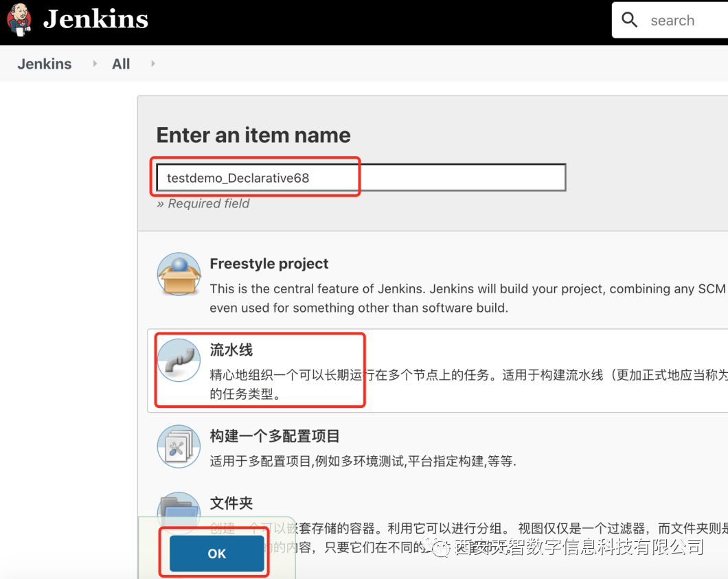The width and height of the screenshot is (728, 579).
Task: Choose Freestyle project title
Action: 269,264
